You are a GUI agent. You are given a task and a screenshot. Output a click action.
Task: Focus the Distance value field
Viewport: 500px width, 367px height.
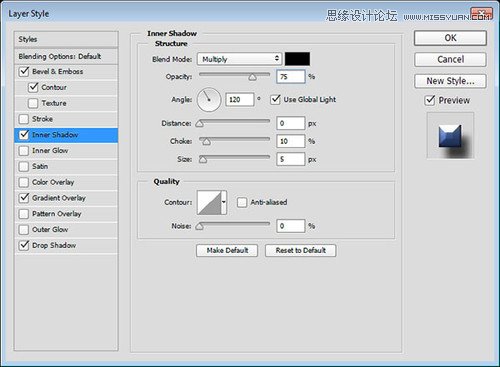click(291, 123)
